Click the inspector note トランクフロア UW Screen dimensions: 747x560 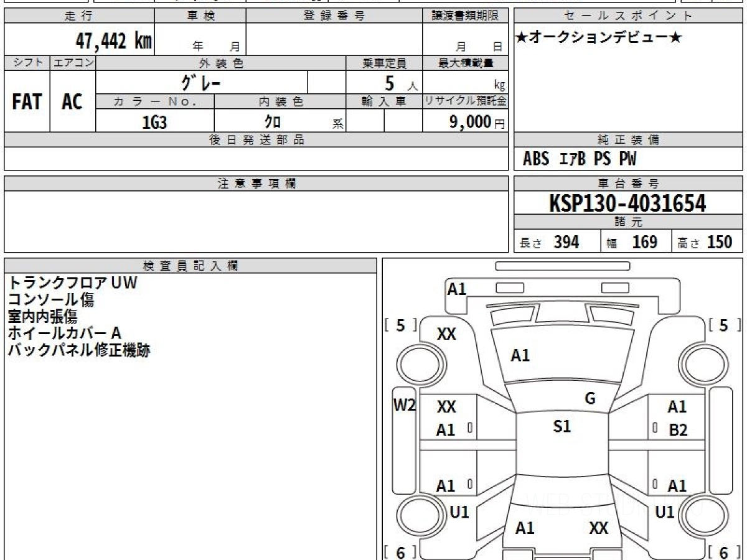point(72,282)
